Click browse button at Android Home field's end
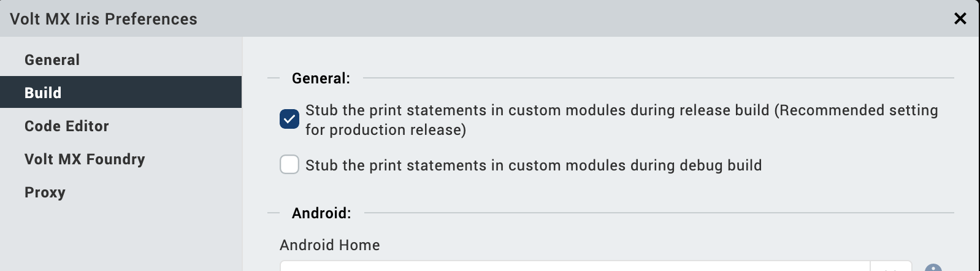The width and height of the screenshot is (980, 271). pyautogui.click(x=890, y=267)
